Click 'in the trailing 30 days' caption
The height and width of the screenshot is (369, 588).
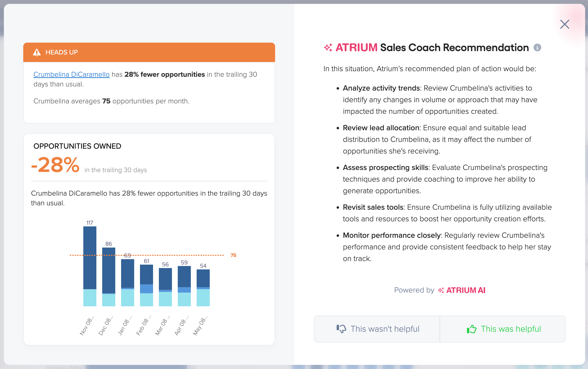coord(116,170)
